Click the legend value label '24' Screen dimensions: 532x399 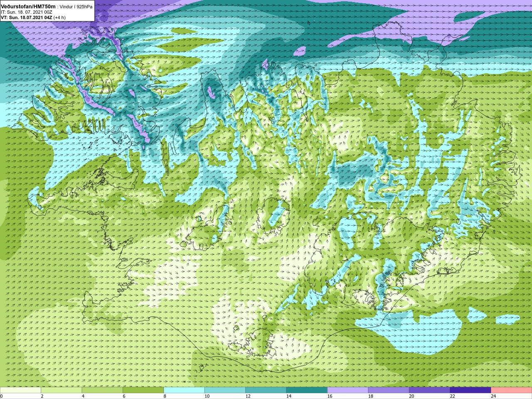[x=494, y=396]
